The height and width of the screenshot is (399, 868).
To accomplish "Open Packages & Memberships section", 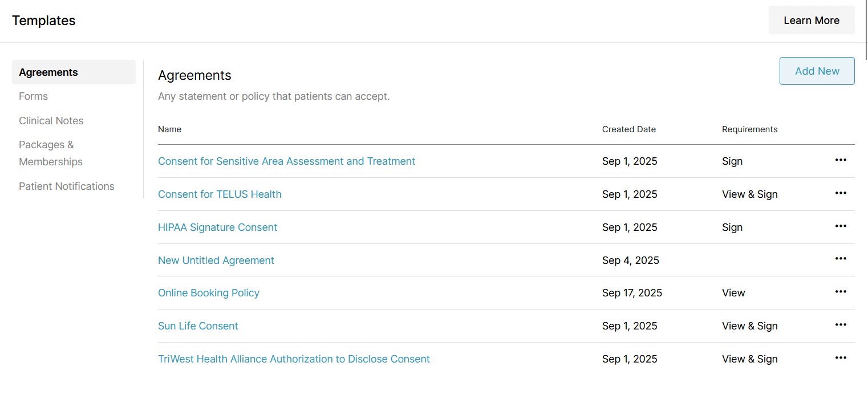I will [x=51, y=153].
